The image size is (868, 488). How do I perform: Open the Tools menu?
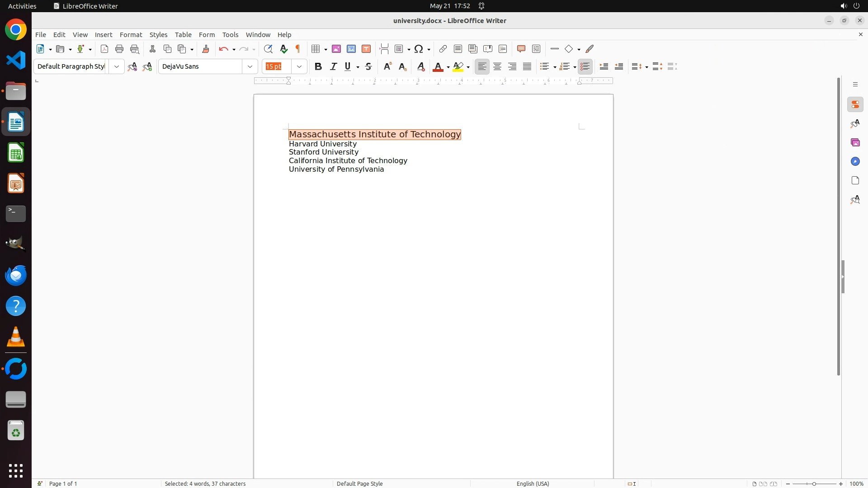(x=230, y=35)
